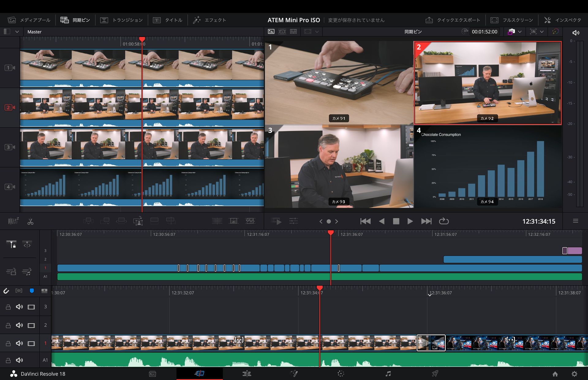Screen dimensions: 588x380
Task: Switch to the Edit page tab
Action: pos(247,374)
